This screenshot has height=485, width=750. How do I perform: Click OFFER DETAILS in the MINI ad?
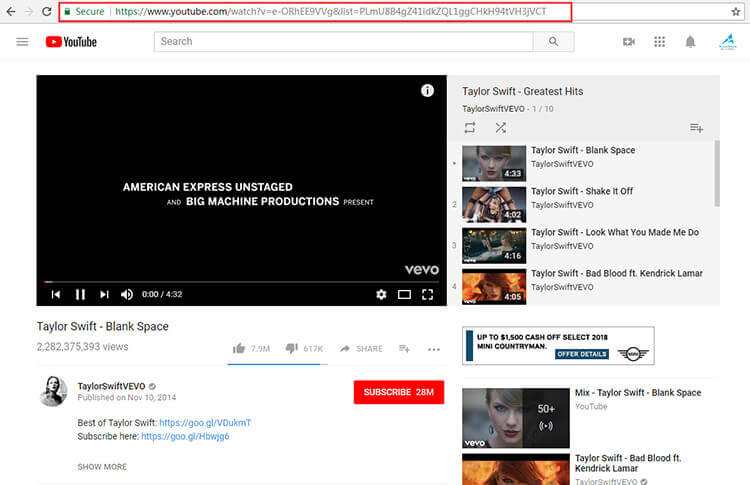(582, 354)
